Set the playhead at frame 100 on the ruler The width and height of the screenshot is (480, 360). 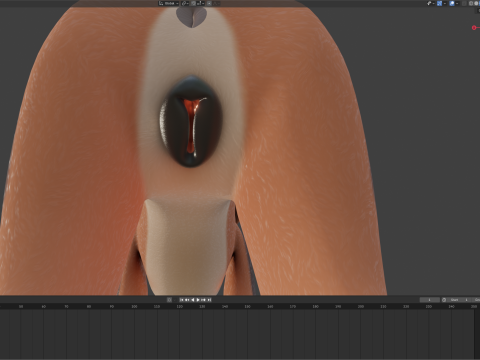pos(134,306)
